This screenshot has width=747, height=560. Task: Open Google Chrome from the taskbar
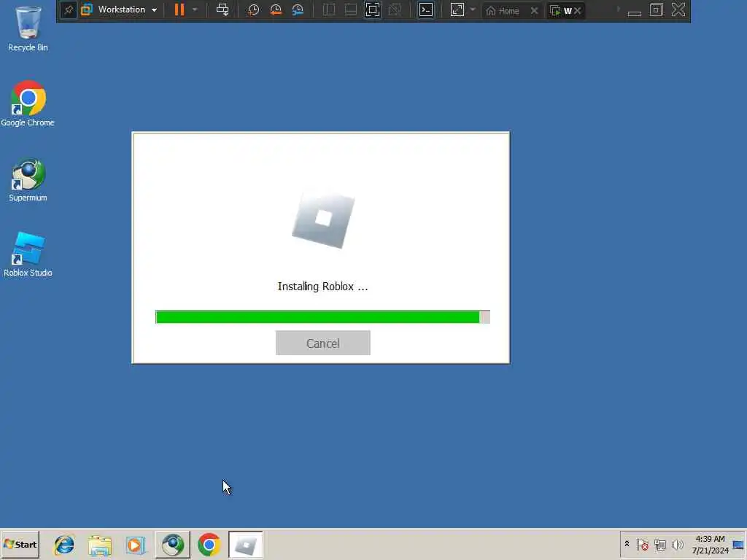209,544
